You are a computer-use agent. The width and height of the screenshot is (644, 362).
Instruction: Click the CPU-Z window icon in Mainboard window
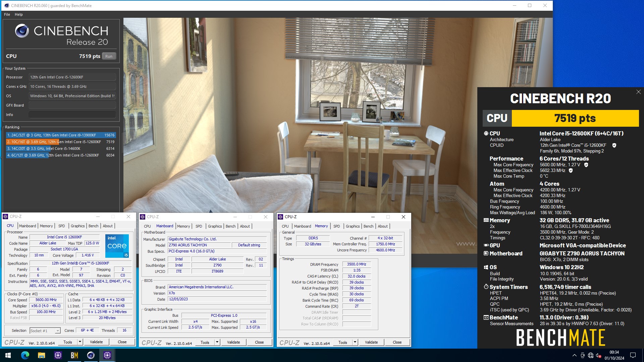tap(143, 217)
